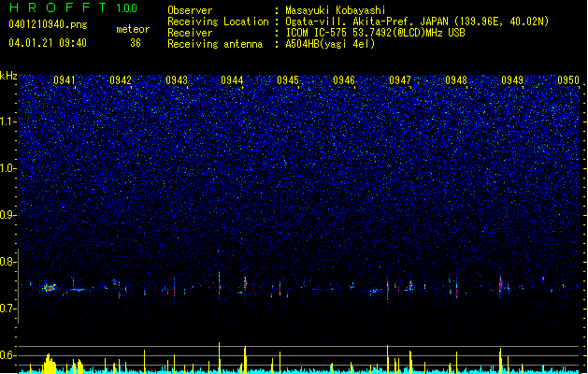Click the 0.7 kHz axis label

pos(8,309)
